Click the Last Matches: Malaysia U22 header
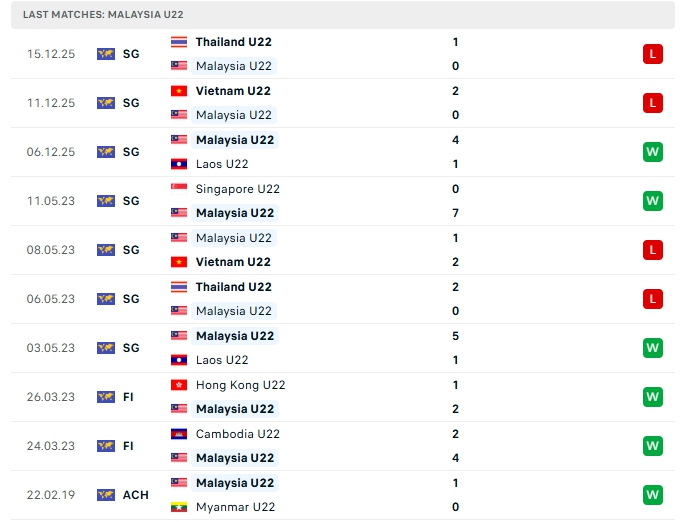 click(104, 15)
